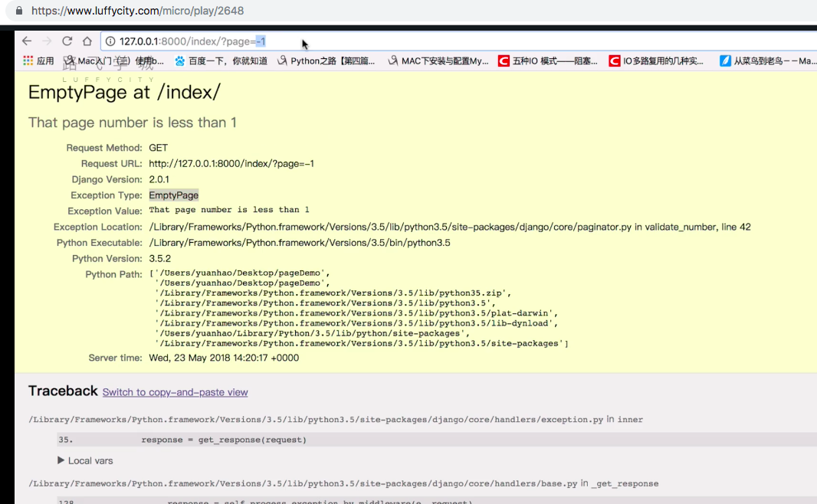The image size is (817, 504).
Task: Open the MAC下安装与配置My bookmark
Action: (x=438, y=61)
